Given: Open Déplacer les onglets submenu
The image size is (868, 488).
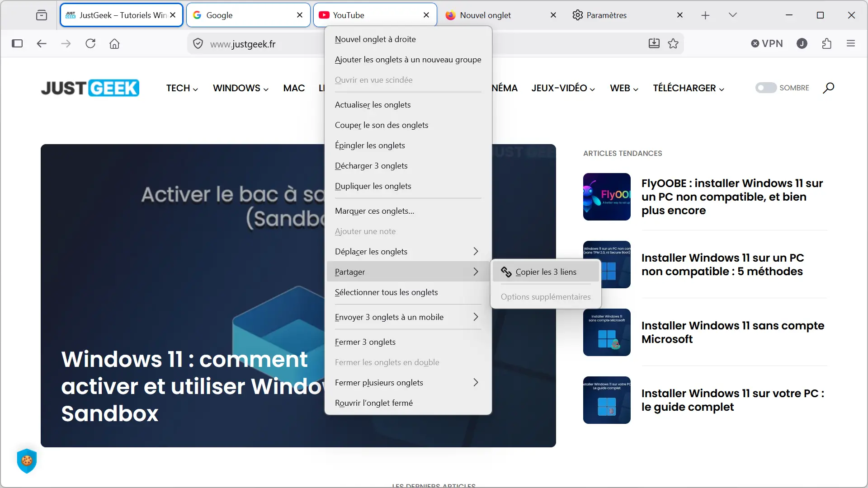Looking at the screenshot, I should coord(408,251).
